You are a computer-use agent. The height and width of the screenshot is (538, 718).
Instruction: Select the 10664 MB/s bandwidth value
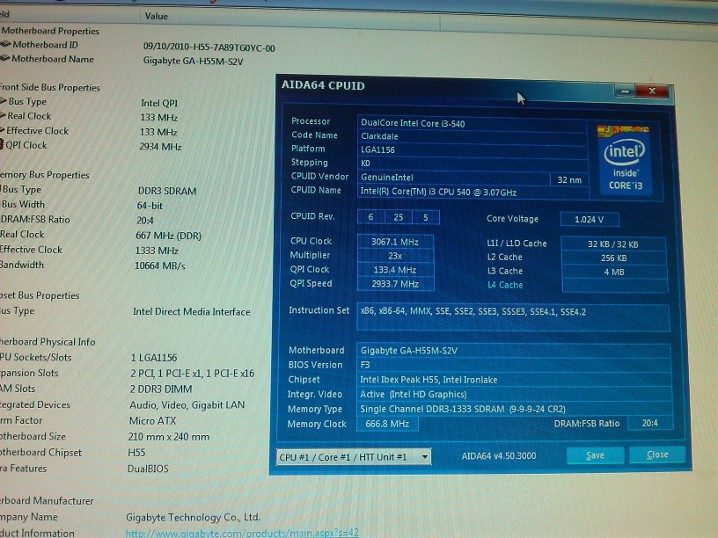(160, 266)
